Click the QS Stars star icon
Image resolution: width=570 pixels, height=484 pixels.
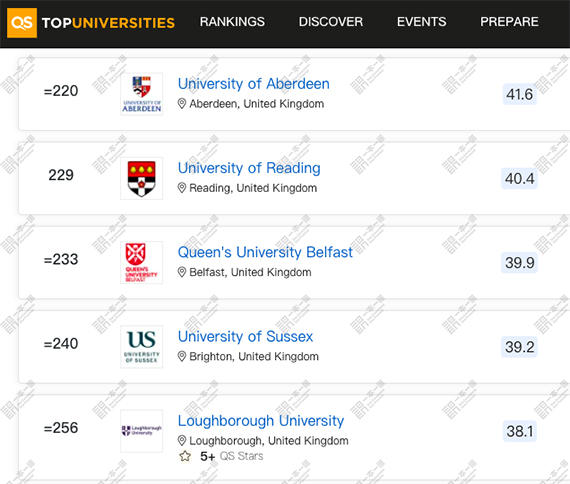click(x=185, y=456)
